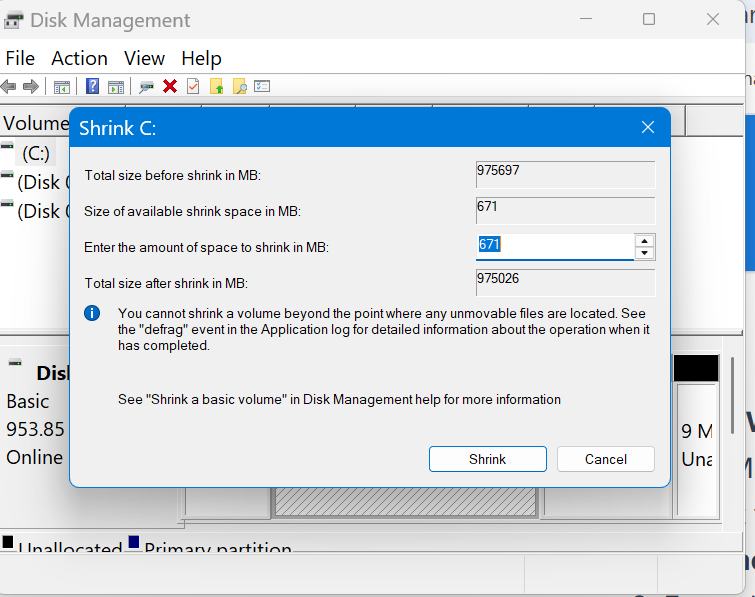Toggle the Show/Hide Action Pane icon
The image size is (755, 597).
tap(116, 87)
